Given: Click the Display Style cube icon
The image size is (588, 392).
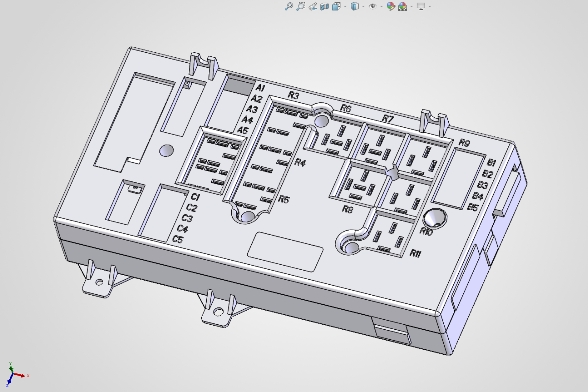Looking at the screenshot, I should [x=355, y=6].
